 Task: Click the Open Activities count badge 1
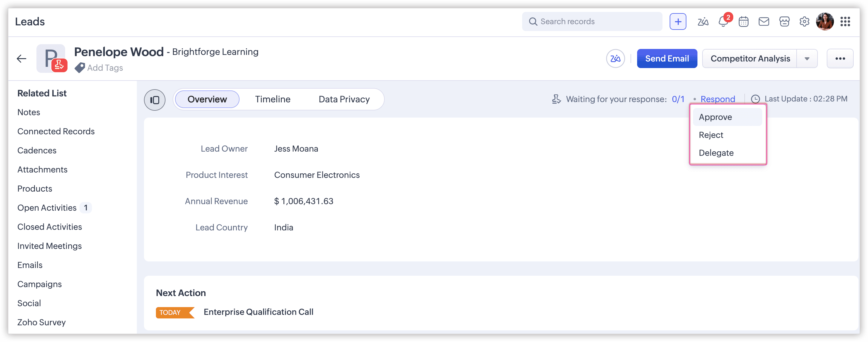86,208
